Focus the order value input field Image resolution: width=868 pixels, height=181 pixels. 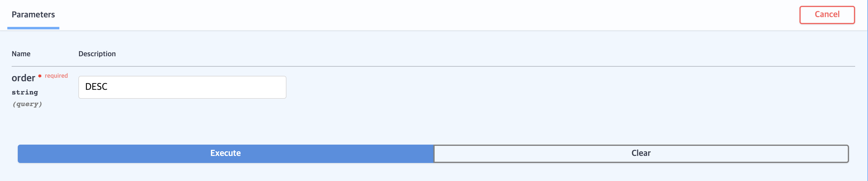pos(182,87)
